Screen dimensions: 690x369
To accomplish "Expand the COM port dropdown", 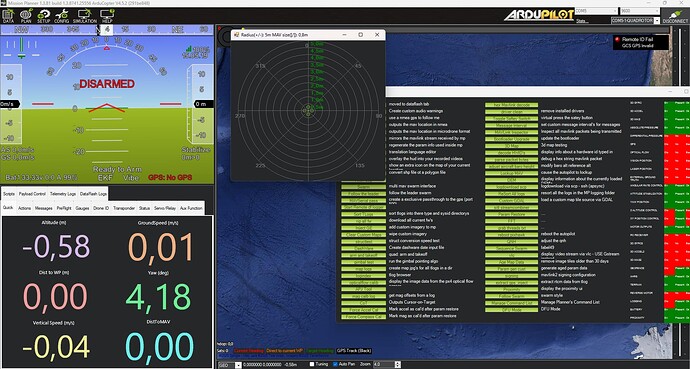I will tap(595, 11).
